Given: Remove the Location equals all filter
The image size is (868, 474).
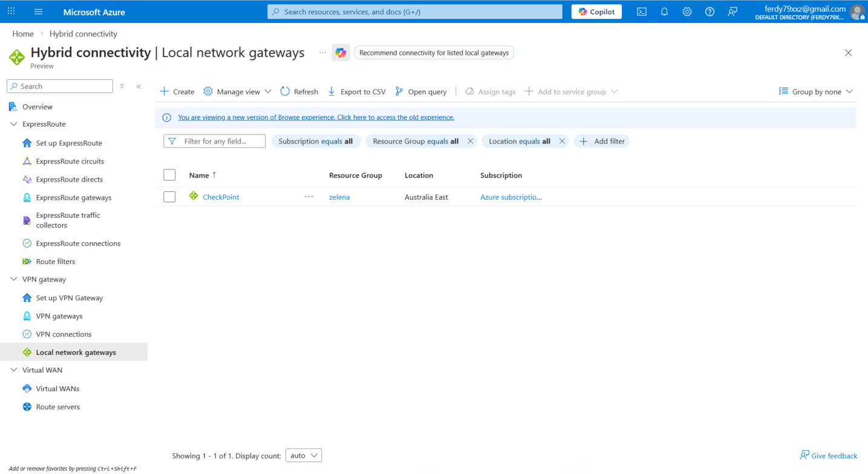Looking at the screenshot, I should 562,141.
